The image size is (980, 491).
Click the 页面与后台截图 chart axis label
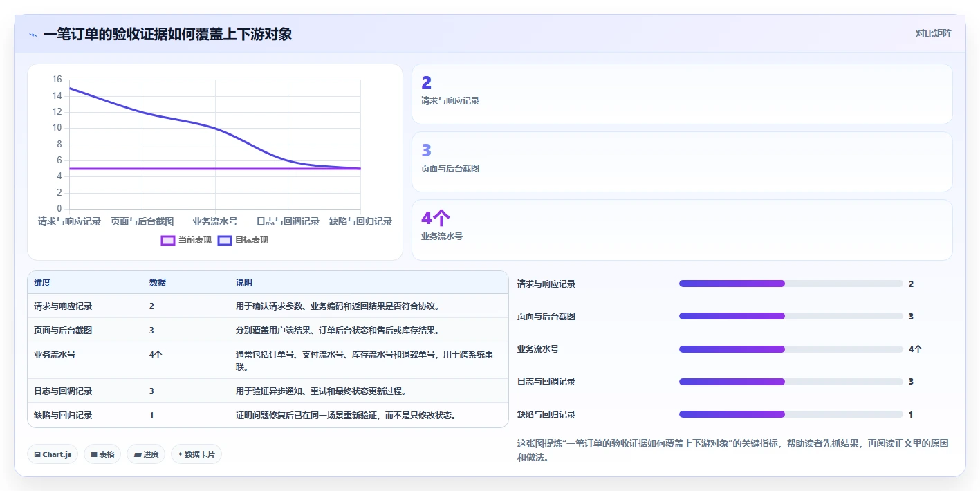(142, 221)
